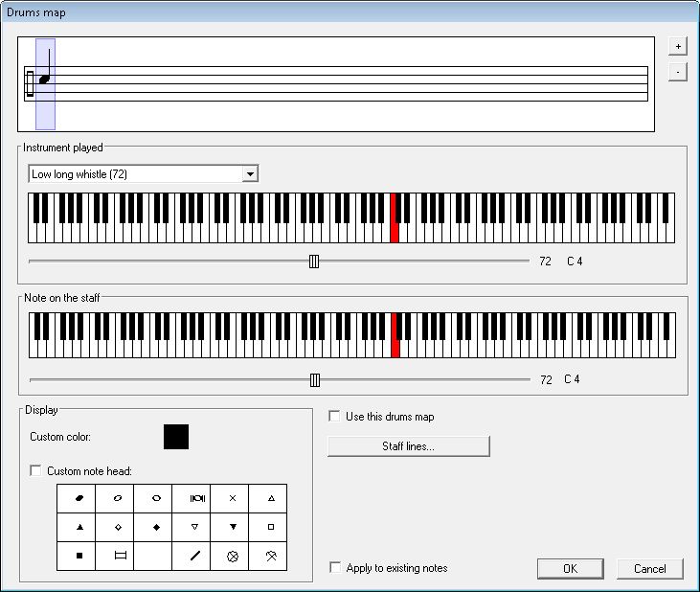Screen dimensions: 700x592
Task: Select the circled X note head
Action: [x=232, y=556]
